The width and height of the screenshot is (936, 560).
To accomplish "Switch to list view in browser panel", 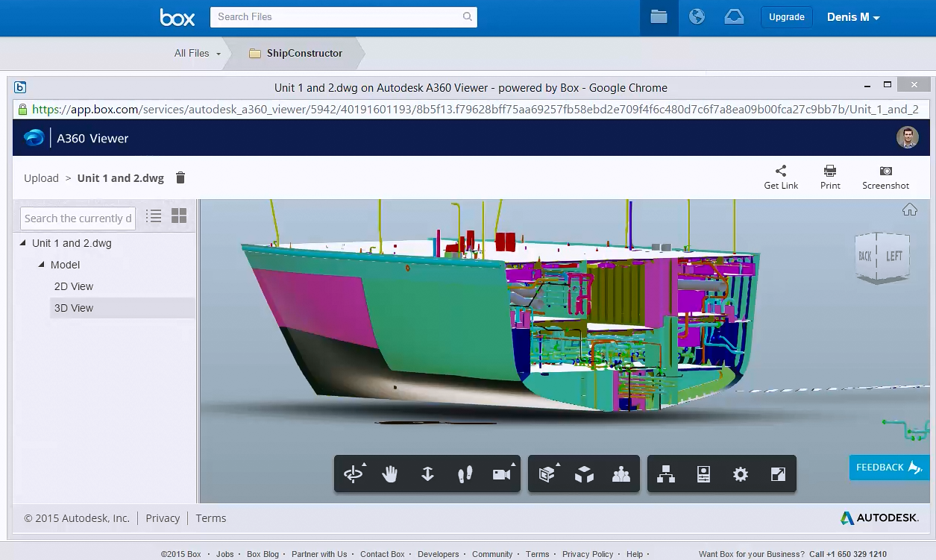I will click(154, 216).
